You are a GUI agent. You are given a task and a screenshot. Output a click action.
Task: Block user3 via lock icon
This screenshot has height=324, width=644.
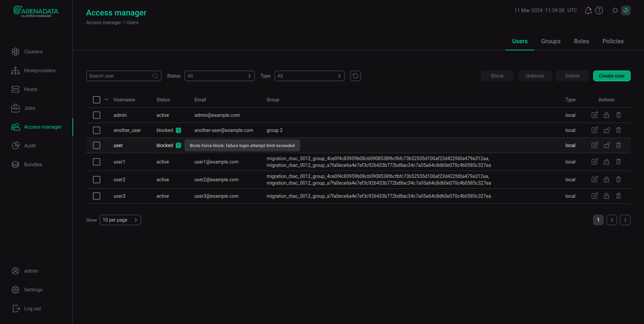pyautogui.click(x=606, y=196)
